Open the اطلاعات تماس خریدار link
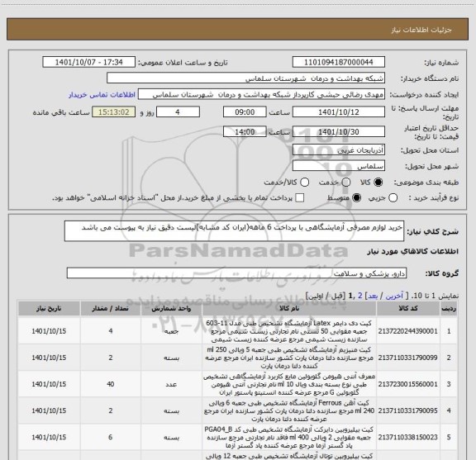Image resolution: width=476 pixels, height=460 pixels. [x=102, y=95]
